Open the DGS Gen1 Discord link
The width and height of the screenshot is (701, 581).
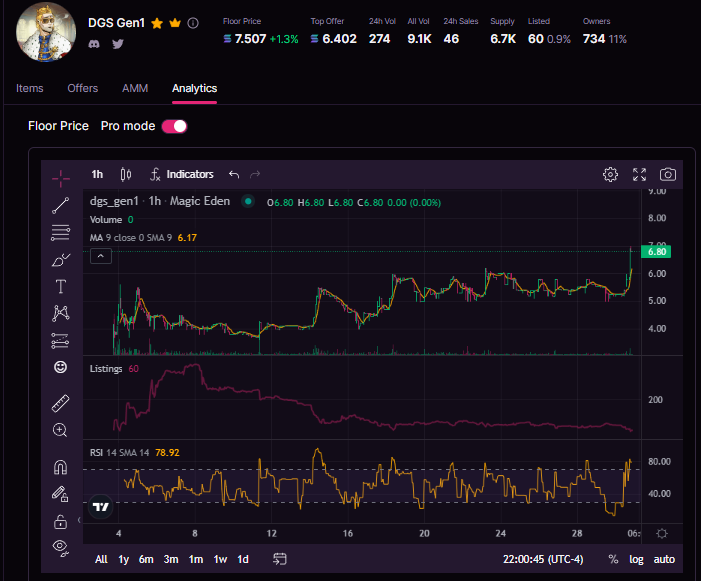pyautogui.click(x=94, y=44)
